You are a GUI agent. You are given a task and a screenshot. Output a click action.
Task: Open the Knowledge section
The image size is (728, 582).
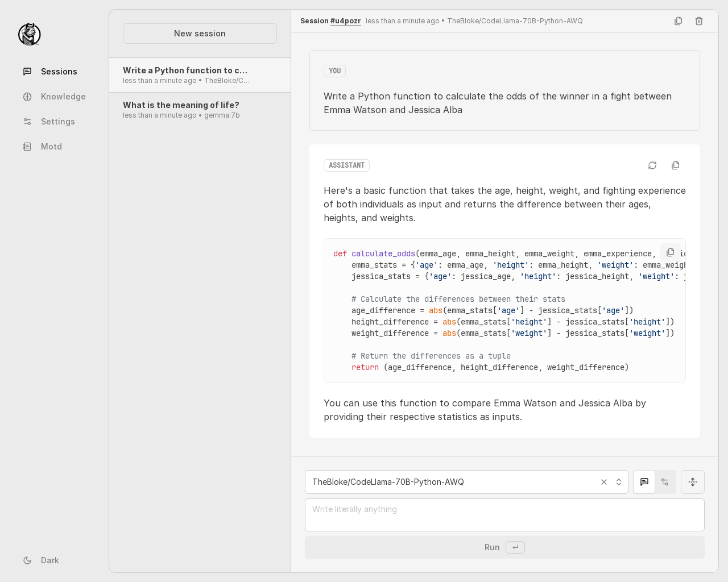[x=54, y=97]
